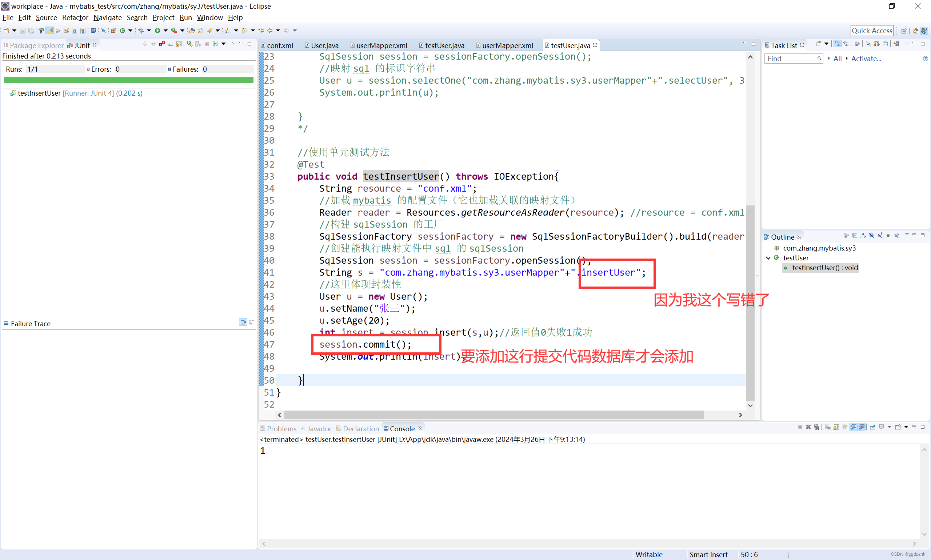Switch to the Package Explorer tab

tap(33, 45)
